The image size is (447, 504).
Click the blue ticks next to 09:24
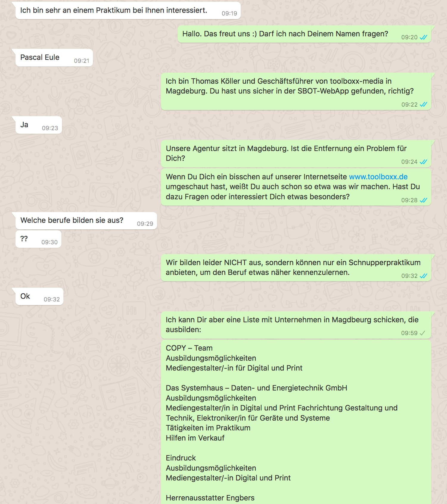[423, 162]
